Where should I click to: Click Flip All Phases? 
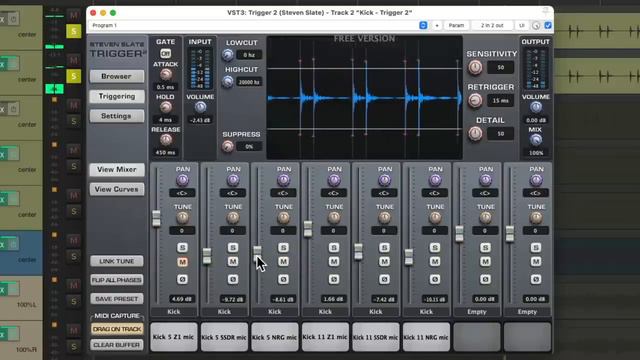[x=117, y=280]
